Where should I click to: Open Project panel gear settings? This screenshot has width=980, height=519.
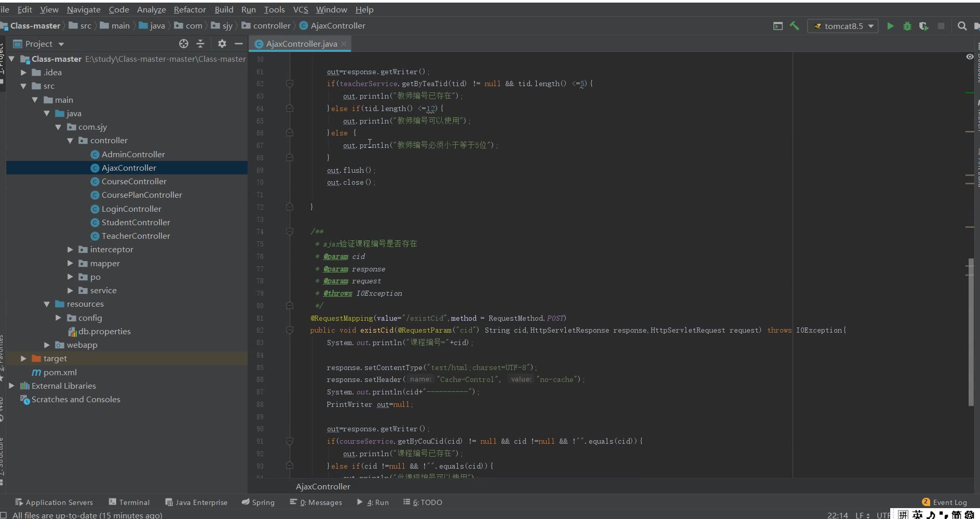point(222,44)
